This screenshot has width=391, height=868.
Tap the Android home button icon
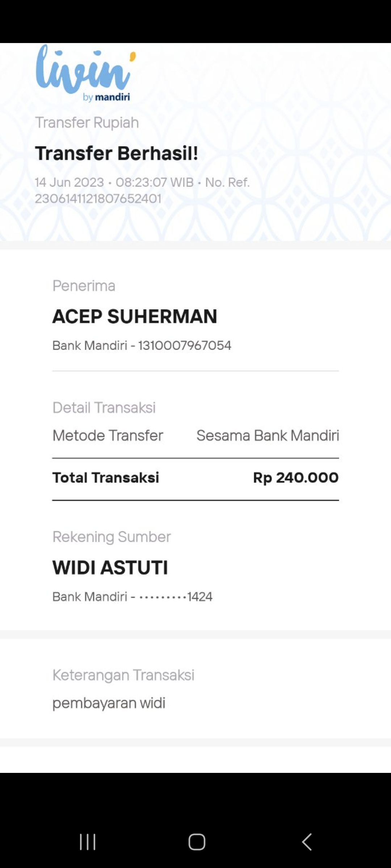coord(197,842)
